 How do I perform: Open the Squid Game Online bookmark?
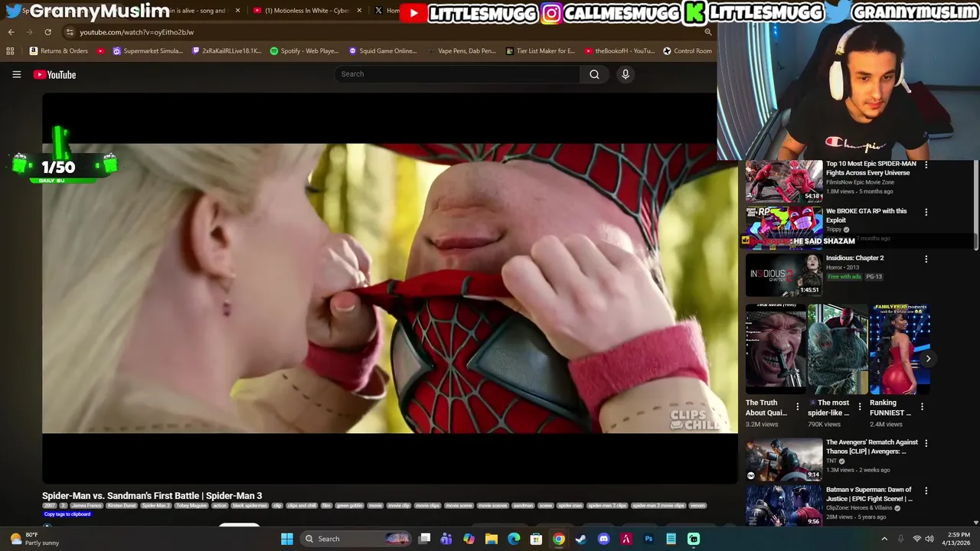(x=382, y=51)
